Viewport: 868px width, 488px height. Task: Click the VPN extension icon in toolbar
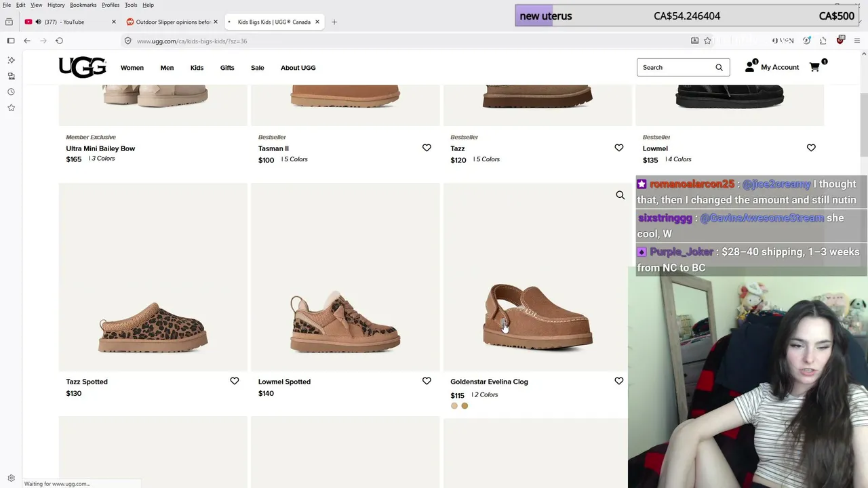(x=783, y=41)
